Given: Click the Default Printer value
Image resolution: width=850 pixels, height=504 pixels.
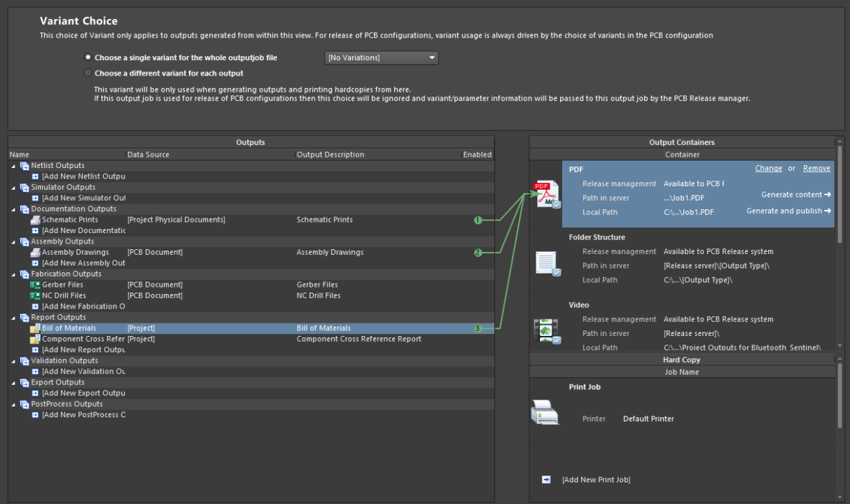Looking at the screenshot, I should tap(648, 419).
